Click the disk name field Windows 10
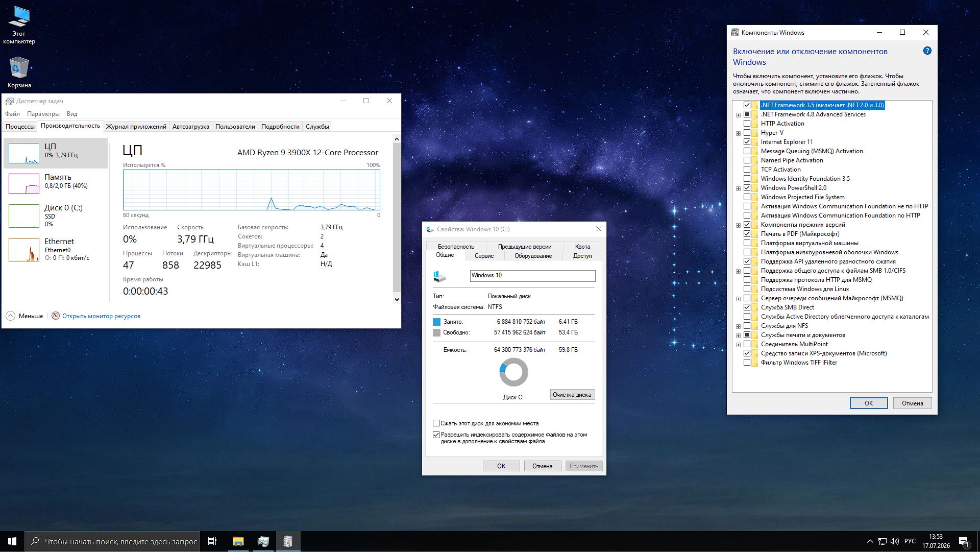This screenshot has height=552, width=980. [x=532, y=276]
